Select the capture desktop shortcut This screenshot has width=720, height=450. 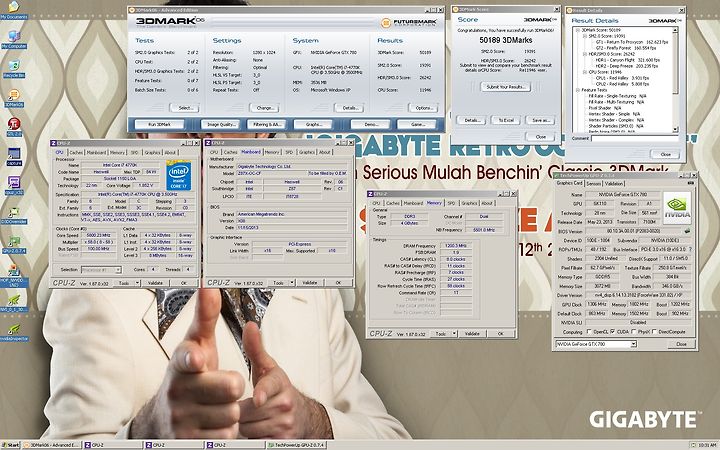point(14,156)
